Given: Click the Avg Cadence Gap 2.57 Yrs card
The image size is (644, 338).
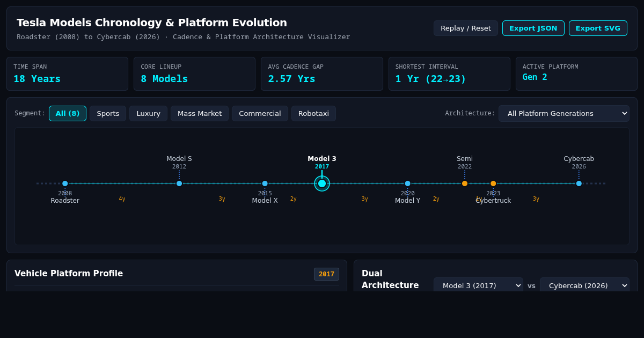Looking at the screenshot, I should 322,74.
